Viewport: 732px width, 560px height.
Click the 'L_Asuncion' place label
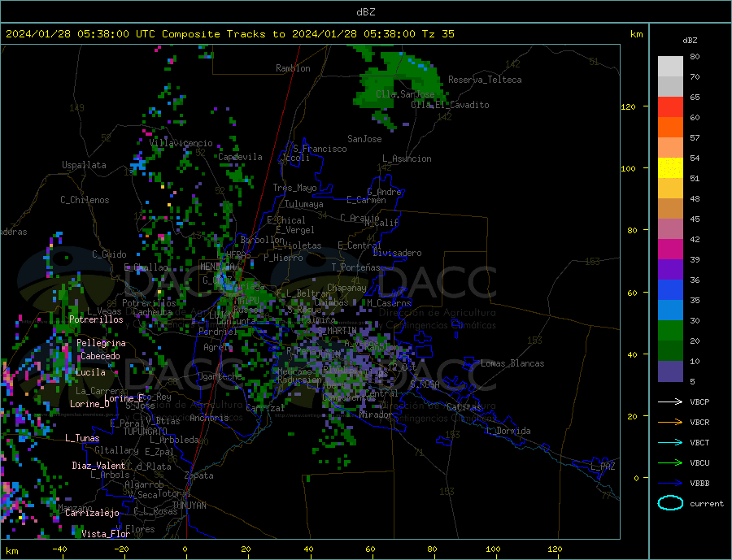pos(407,158)
